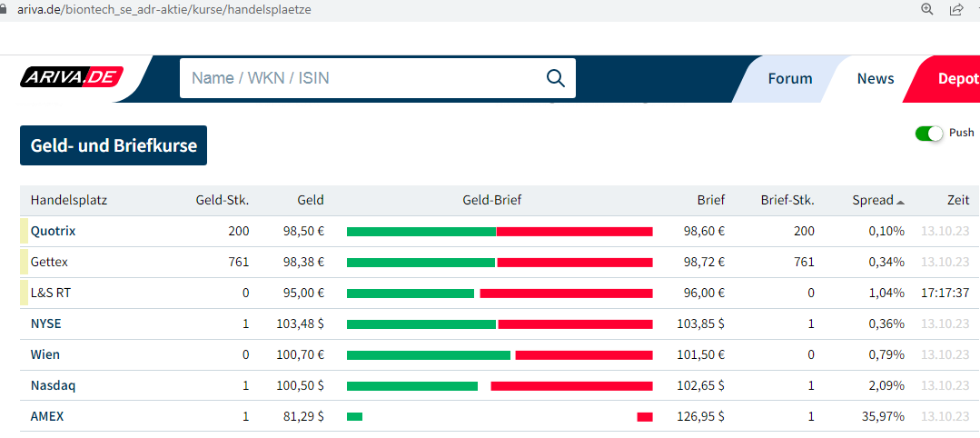Click the ARIVA.DE logo

[x=72, y=78]
